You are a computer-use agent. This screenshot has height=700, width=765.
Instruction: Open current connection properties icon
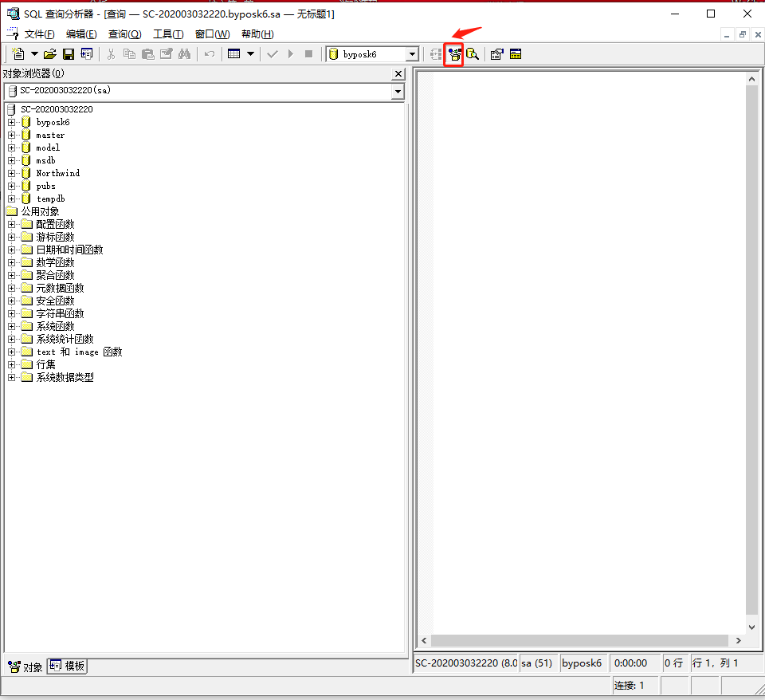[496, 53]
